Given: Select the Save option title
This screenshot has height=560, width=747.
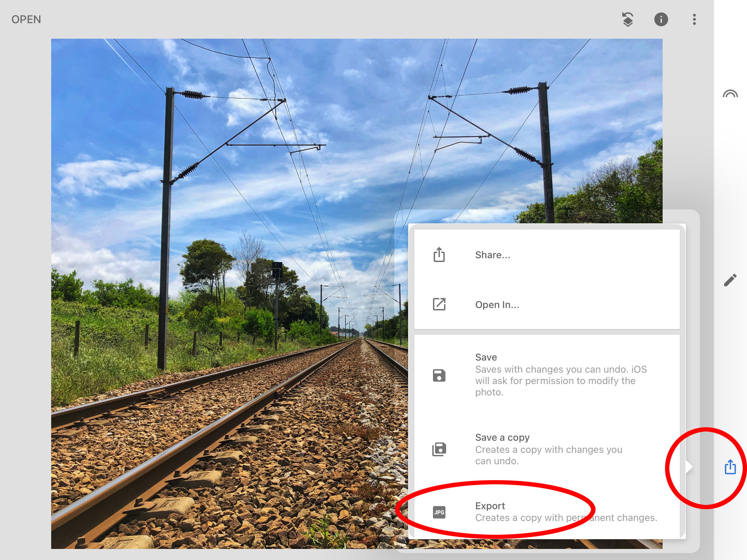Looking at the screenshot, I should [x=486, y=357].
